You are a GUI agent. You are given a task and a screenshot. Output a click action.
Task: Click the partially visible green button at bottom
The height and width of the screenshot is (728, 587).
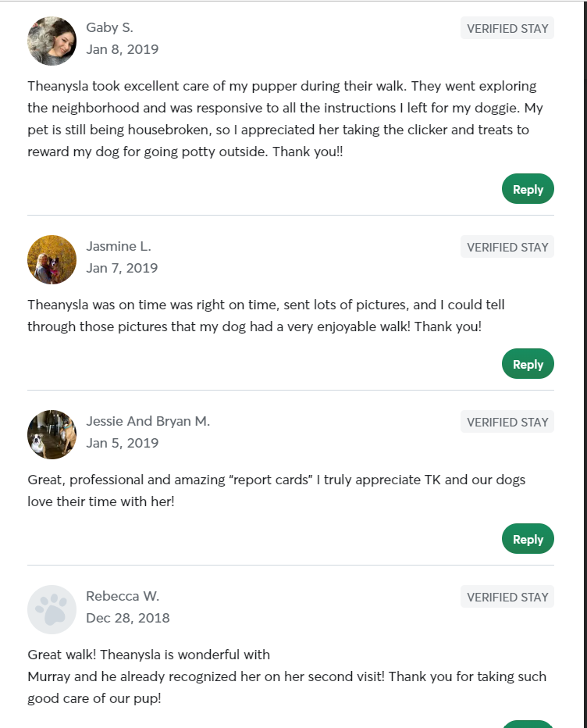(528, 724)
